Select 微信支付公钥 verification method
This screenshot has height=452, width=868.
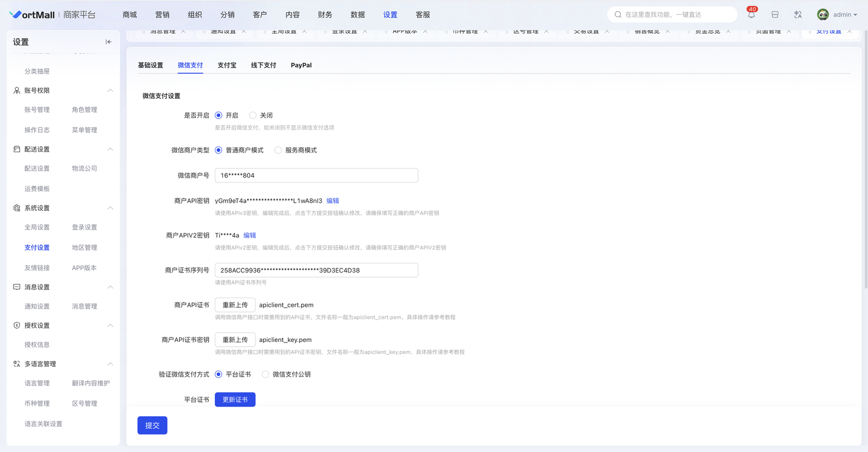265,374
